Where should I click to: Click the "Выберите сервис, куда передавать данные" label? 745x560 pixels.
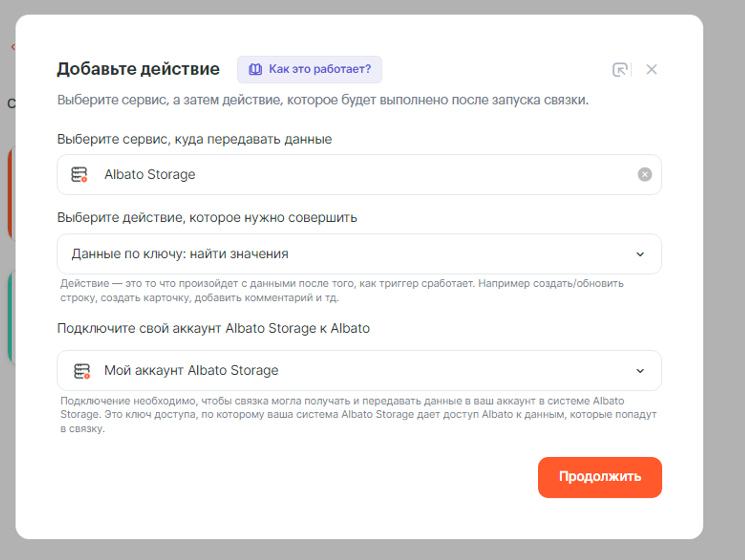click(194, 139)
